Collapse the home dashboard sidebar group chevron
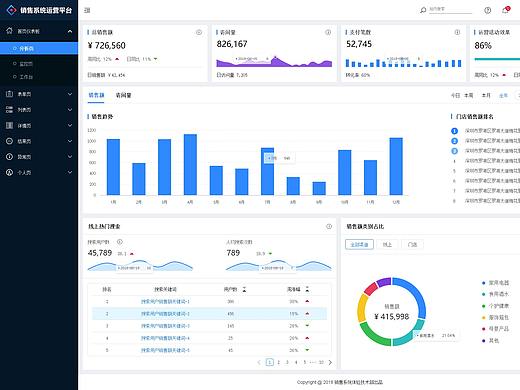This screenshot has height=390, width=520. click(70, 31)
